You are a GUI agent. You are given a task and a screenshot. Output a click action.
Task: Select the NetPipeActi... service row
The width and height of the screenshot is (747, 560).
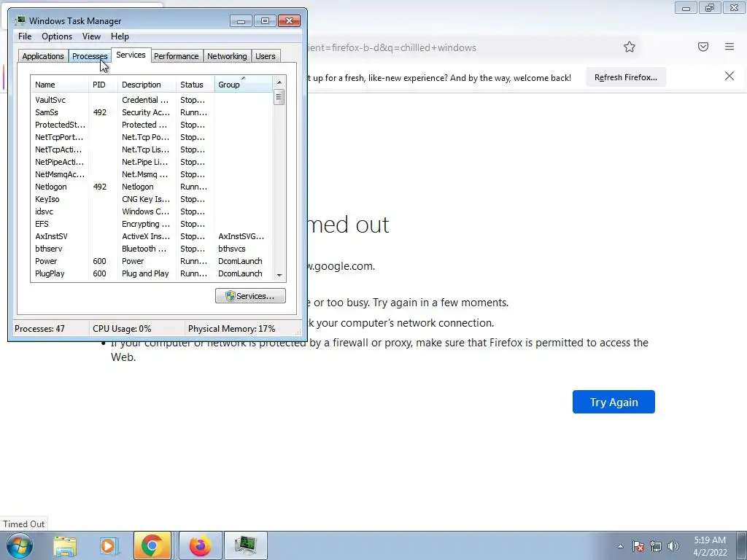tap(152, 162)
